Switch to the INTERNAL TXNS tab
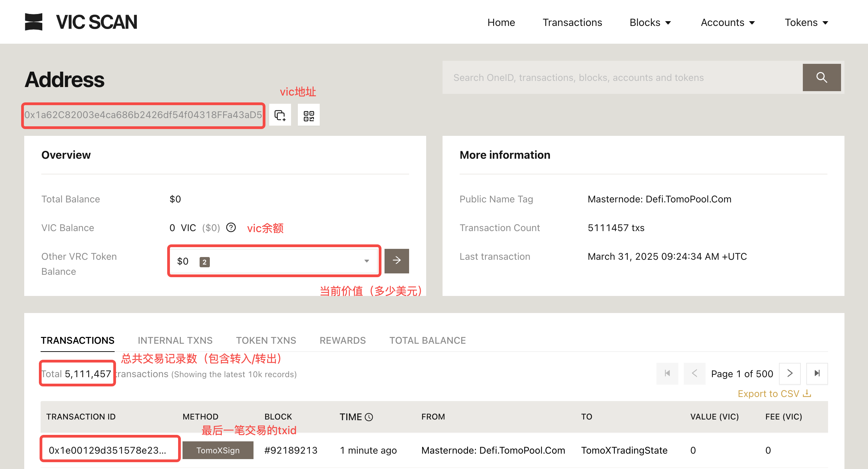Image resolution: width=868 pixels, height=469 pixels. [175, 340]
